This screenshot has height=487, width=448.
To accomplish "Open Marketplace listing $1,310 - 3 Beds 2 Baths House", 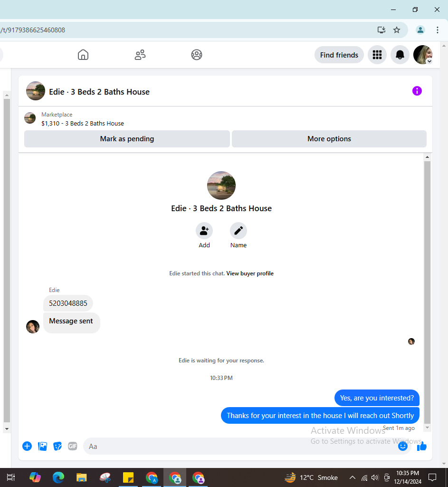I will tap(82, 123).
